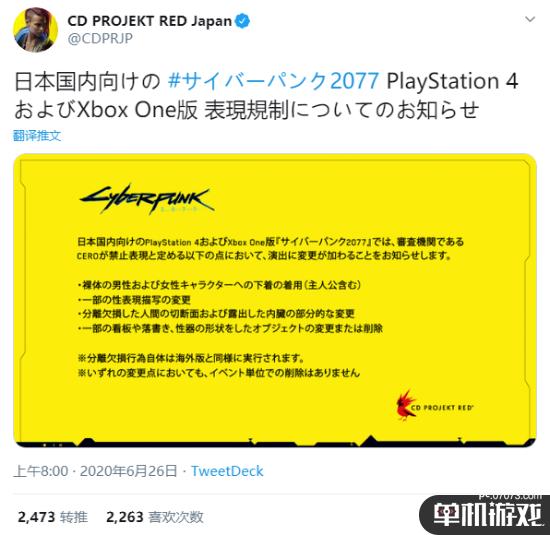The width and height of the screenshot is (550, 535).
Task: Click the Cyberpunk logo inside the image
Action: pyautogui.click(x=147, y=199)
